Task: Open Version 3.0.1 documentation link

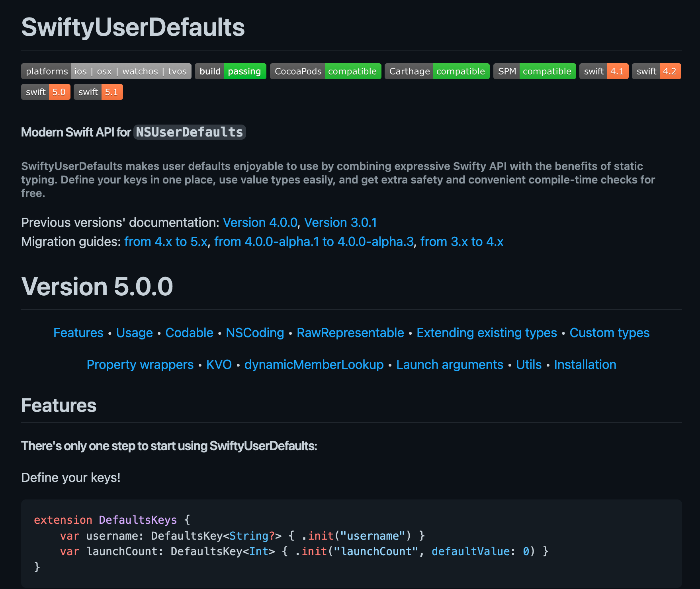Action: click(340, 222)
